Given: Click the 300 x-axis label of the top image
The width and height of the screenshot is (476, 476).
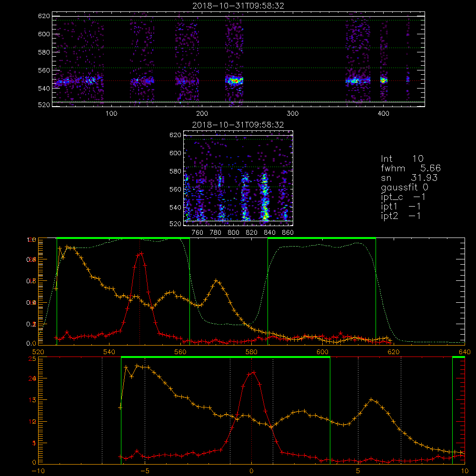Looking at the screenshot, I should [x=293, y=114].
